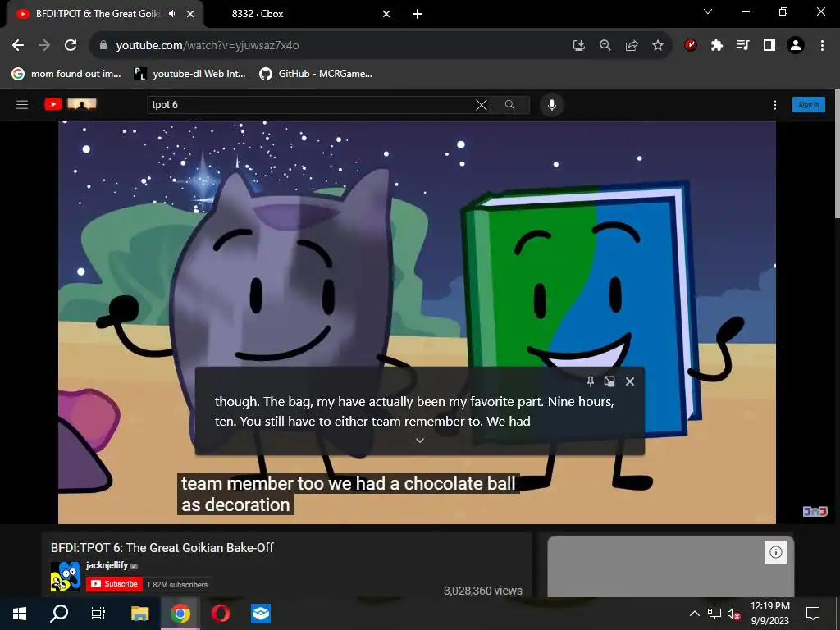
Task: Open Chrome's three-dot menu
Action: click(822, 46)
